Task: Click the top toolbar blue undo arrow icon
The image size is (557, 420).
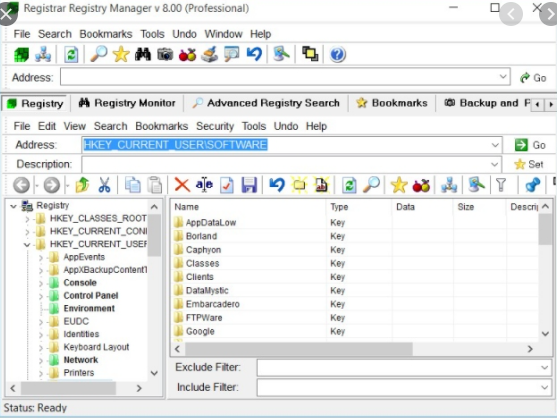Action: click(x=254, y=54)
